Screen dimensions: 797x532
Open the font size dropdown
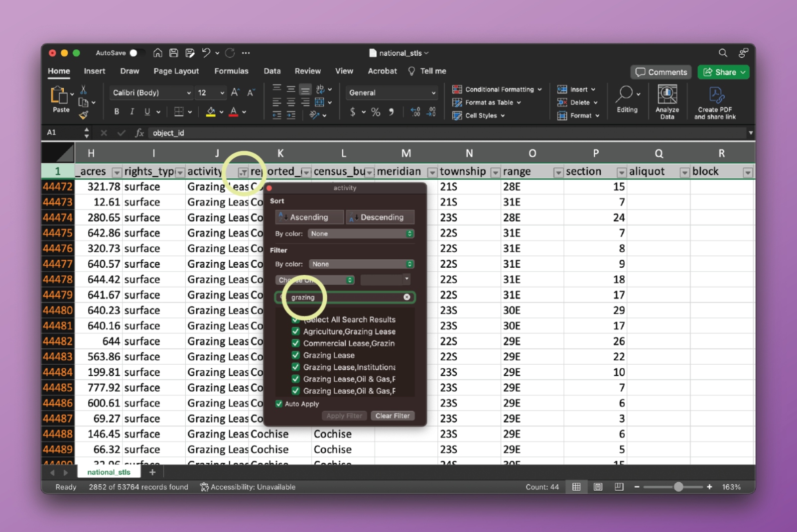pos(222,93)
